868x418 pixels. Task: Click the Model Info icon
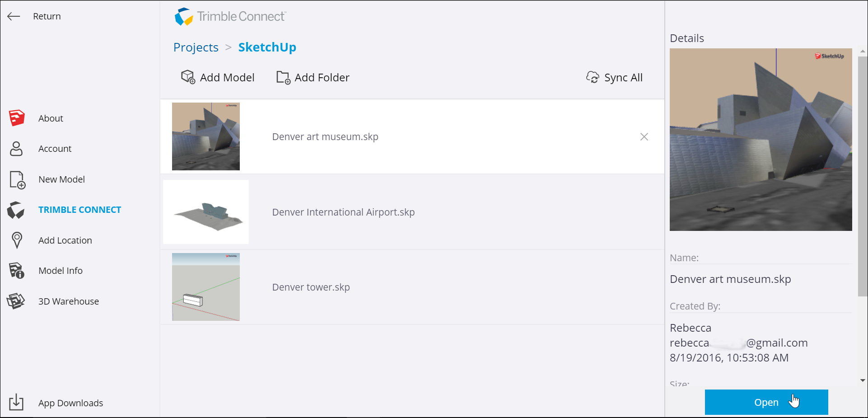click(x=17, y=271)
